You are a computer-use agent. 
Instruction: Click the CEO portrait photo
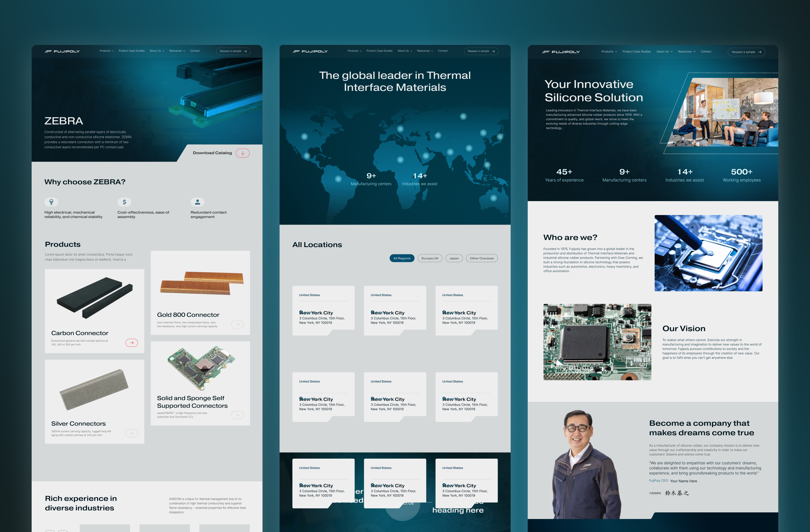pos(587,464)
